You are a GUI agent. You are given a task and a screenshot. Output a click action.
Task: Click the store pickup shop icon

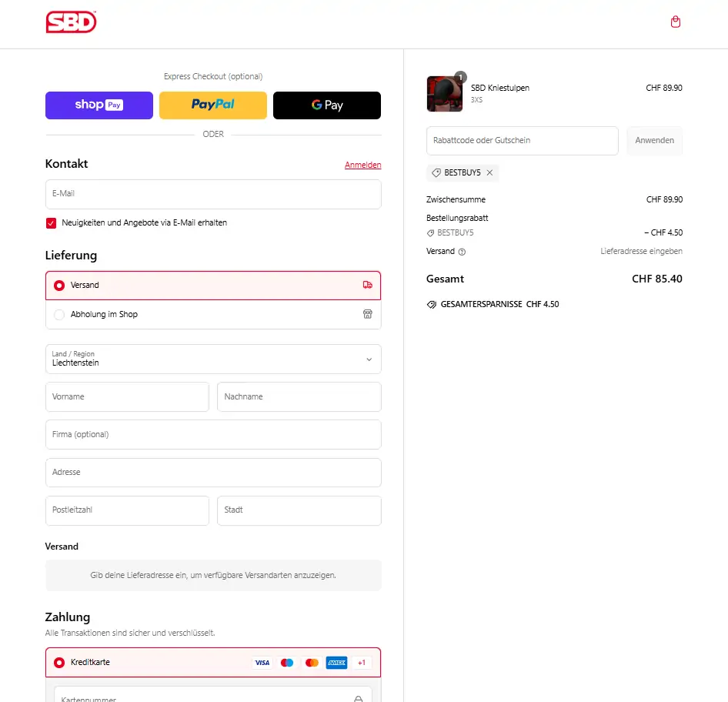(367, 314)
